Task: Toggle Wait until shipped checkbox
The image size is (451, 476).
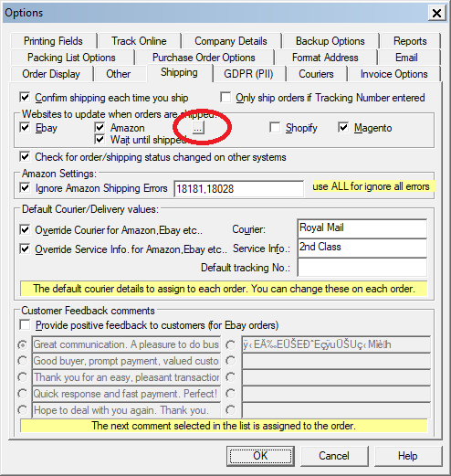Action: pyautogui.click(x=100, y=140)
